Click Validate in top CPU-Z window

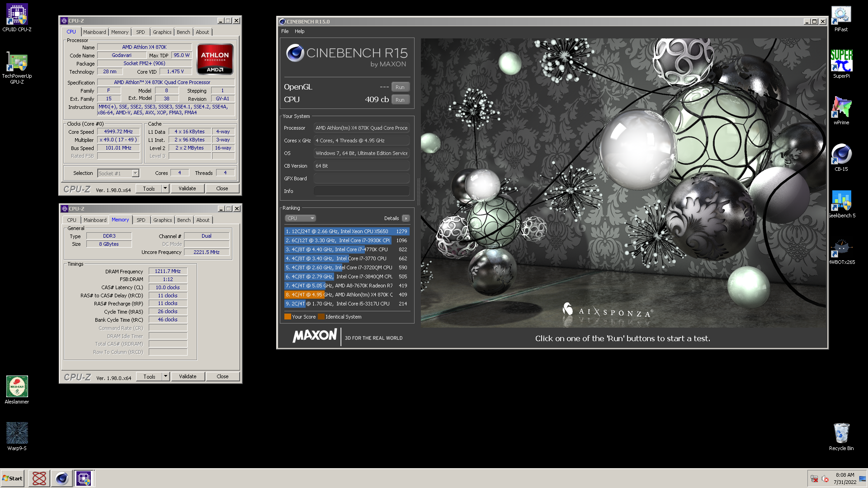click(187, 188)
